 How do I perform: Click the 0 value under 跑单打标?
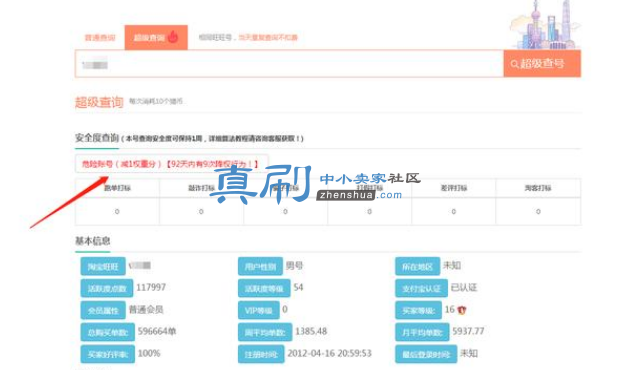117,211
